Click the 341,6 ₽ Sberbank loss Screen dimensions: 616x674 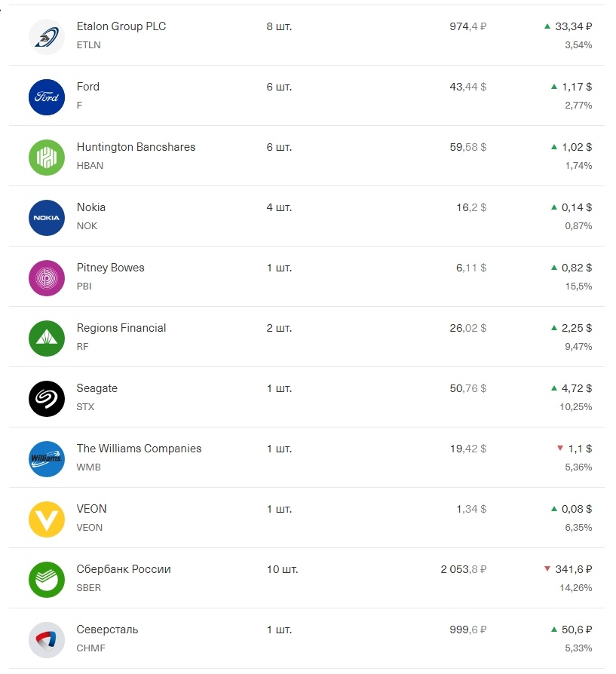pos(574,569)
